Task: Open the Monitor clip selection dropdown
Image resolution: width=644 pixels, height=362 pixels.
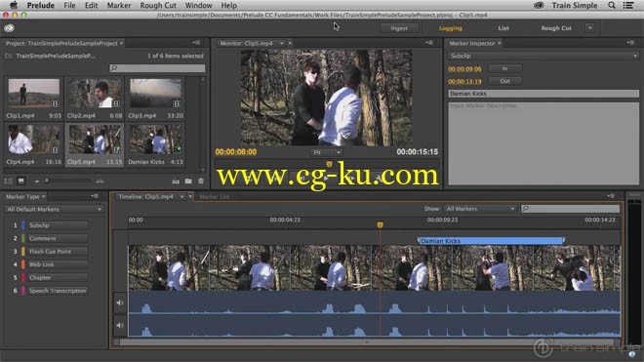Action: coord(282,43)
